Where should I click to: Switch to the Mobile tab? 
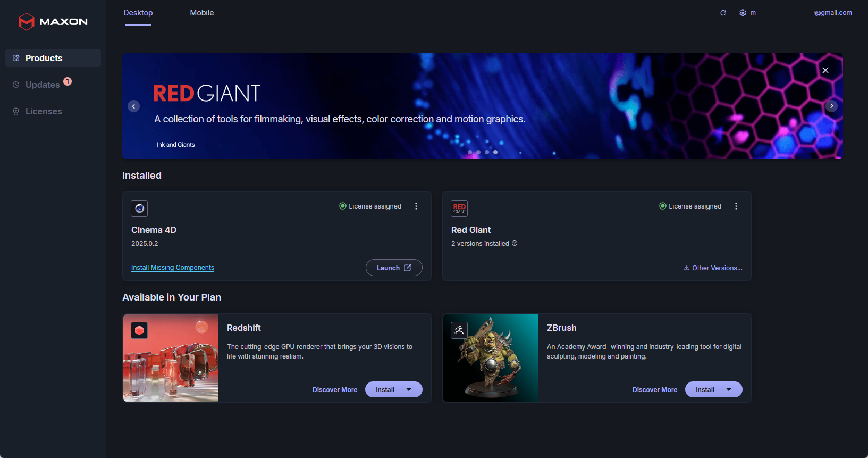tap(202, 13)
